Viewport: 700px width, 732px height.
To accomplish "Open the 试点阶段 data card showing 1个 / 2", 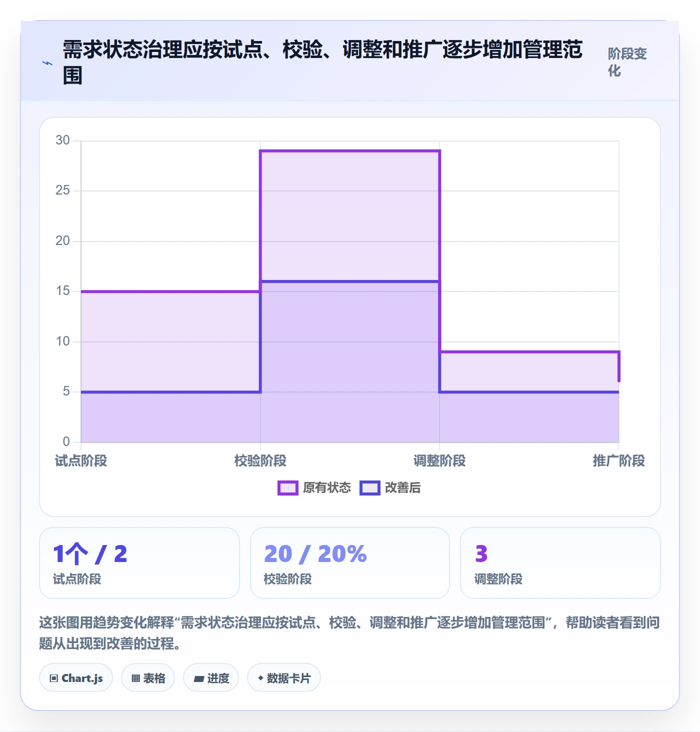I will pos(139,563).
